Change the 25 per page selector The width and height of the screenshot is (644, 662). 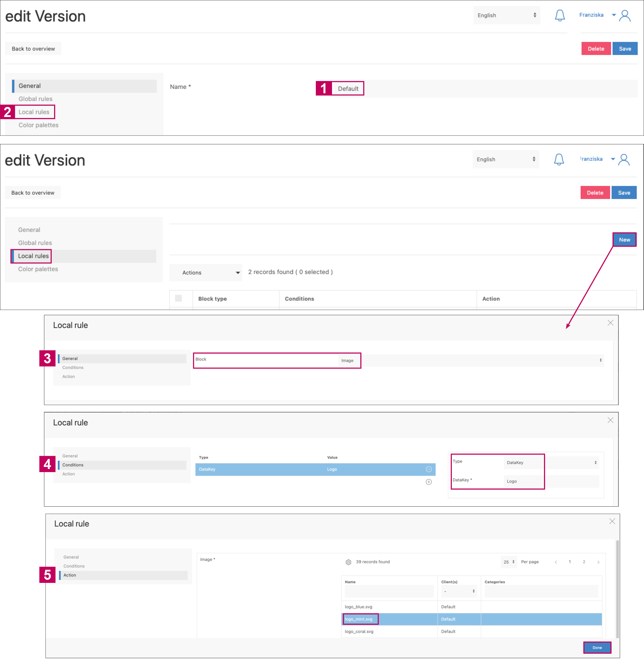[508, 562]
